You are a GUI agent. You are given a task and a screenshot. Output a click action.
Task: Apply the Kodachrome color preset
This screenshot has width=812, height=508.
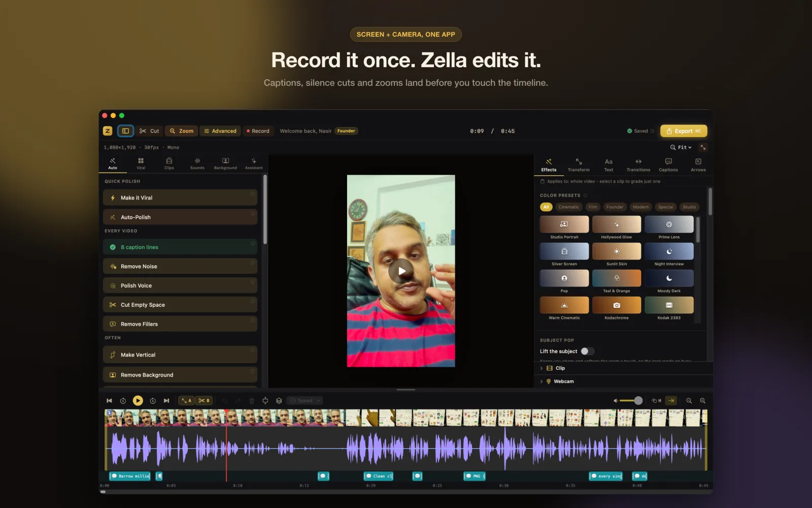tap(617, 308)
